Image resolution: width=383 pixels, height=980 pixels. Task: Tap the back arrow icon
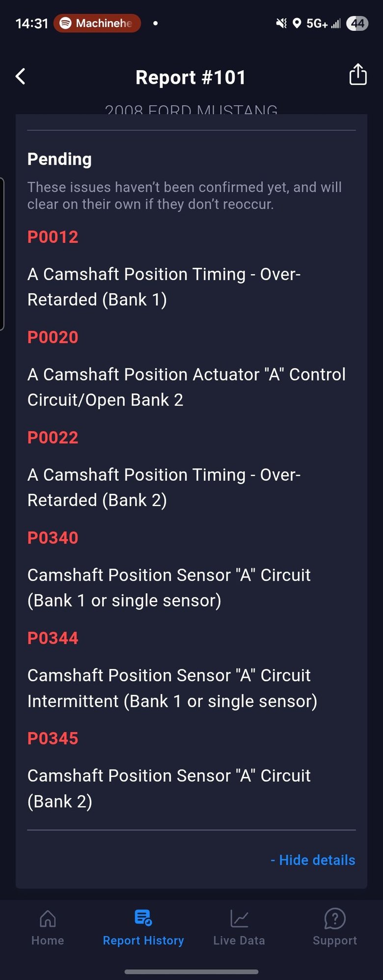pos(21,77)
